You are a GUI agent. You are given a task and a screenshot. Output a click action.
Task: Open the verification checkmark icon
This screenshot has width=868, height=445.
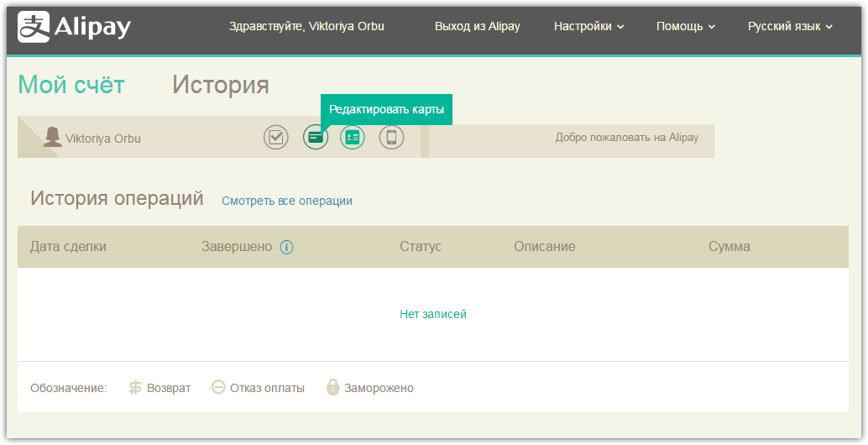tap(275, 137)
